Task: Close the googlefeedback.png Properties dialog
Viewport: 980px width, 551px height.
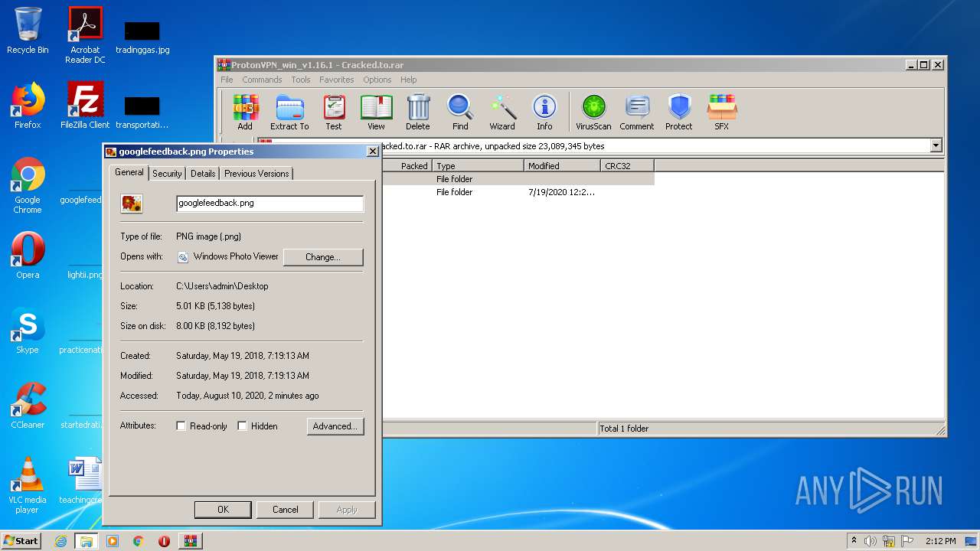Action: click(372, 152)
